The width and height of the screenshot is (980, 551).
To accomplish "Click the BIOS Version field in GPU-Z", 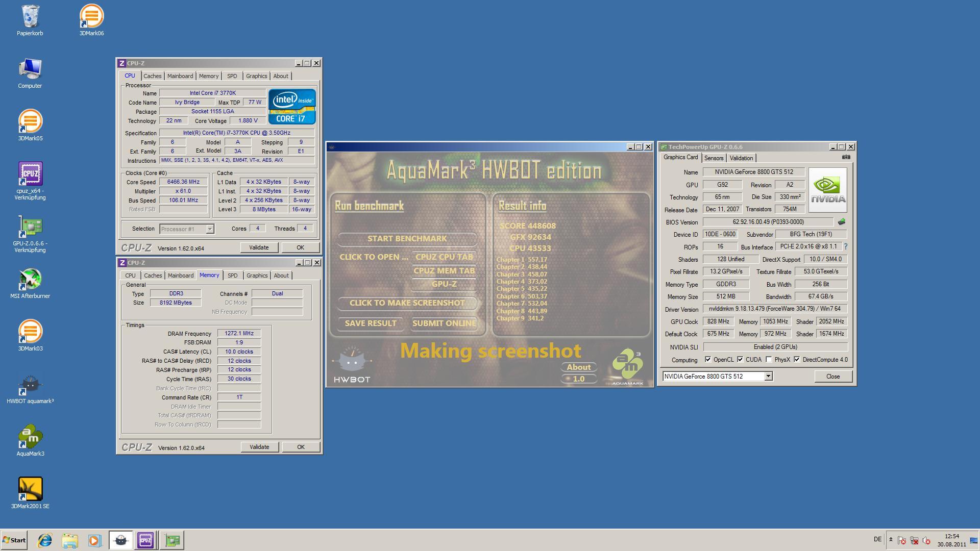I will click(768, 222).
